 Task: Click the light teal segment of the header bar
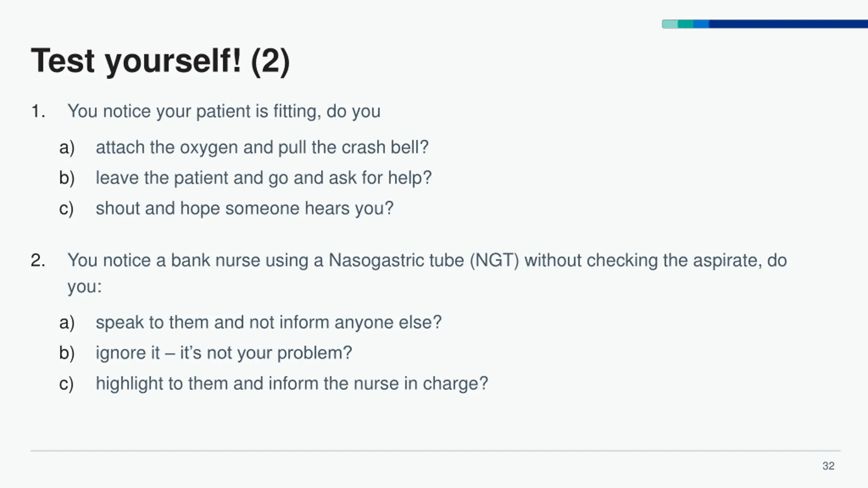(670, 24)
